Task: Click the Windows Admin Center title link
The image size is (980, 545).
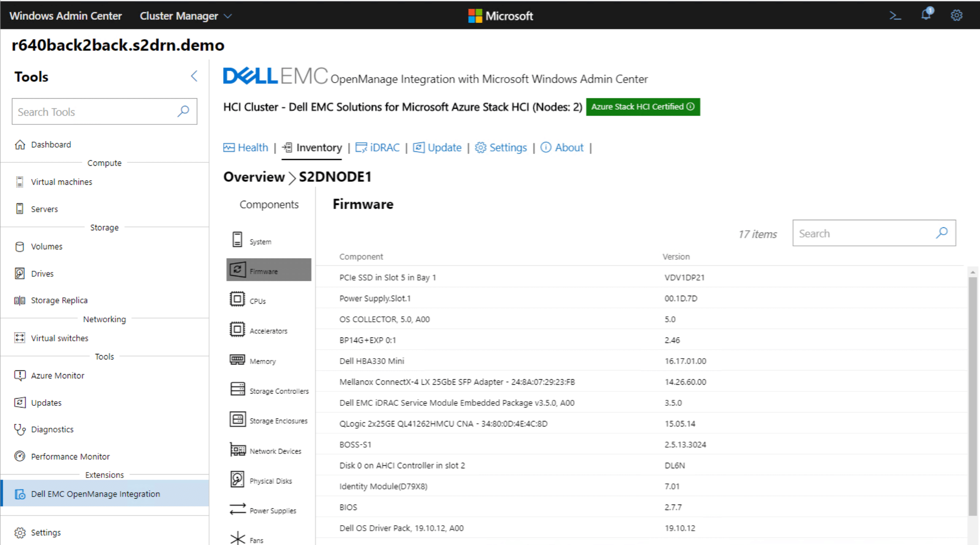Action: coord(65,16)
